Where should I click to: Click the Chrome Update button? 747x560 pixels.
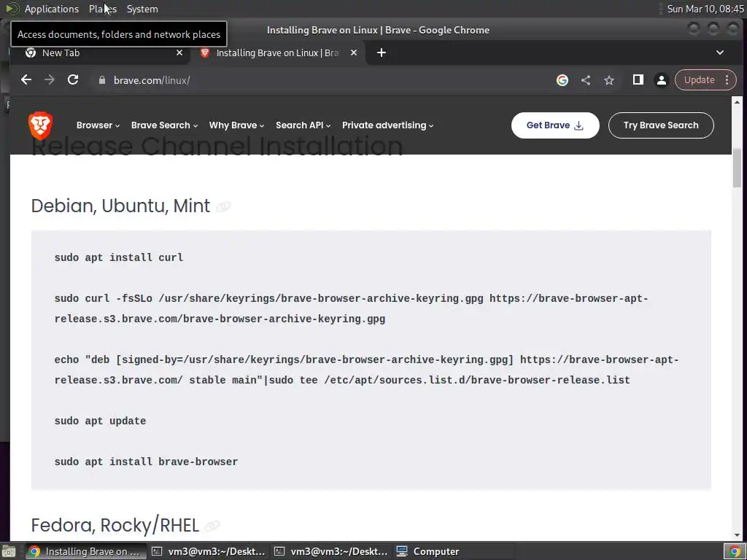click(699, 80)
